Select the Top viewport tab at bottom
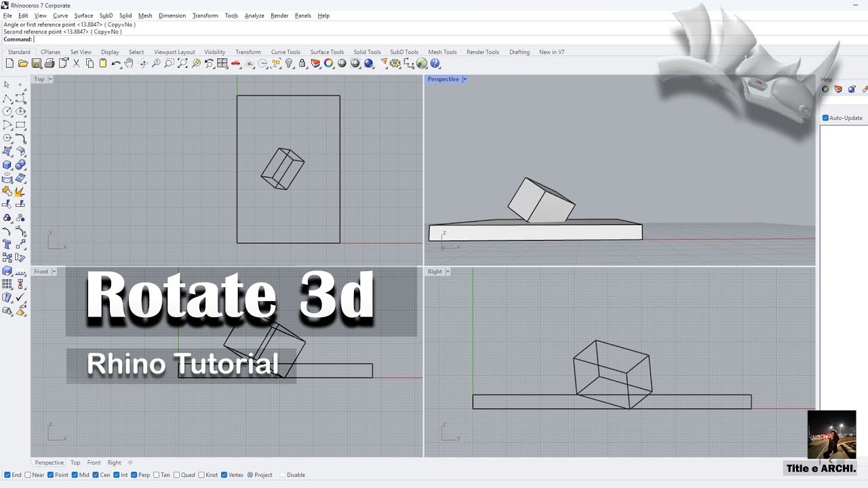This screenshot has height=488, width=868. [75, 463]
